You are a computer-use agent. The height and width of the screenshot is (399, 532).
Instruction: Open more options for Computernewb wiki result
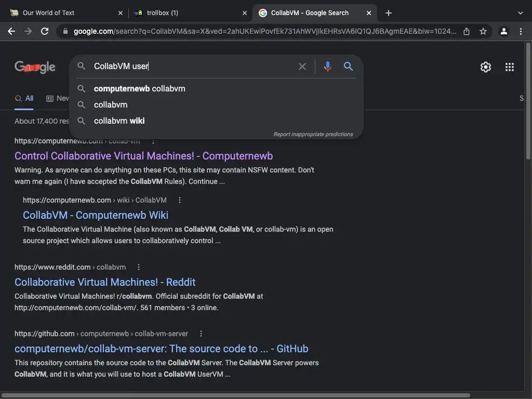[180, 200]
